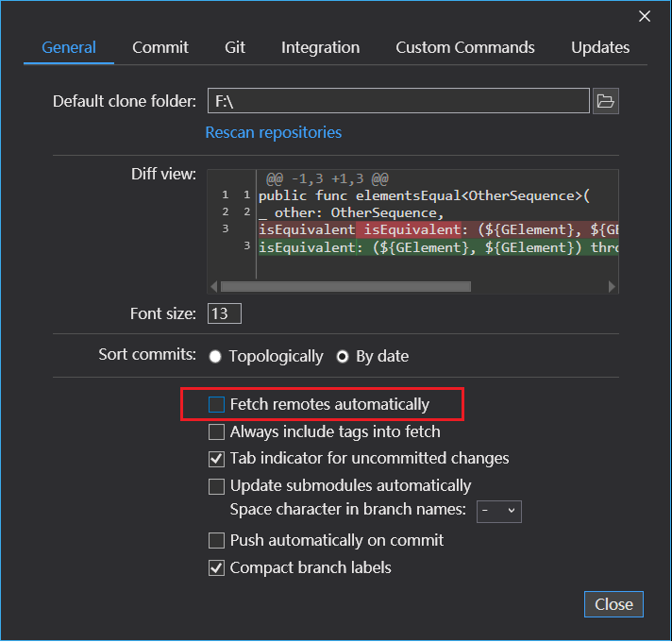Enable Update submodules automatically
672x642 pixels.
(217, 486)
